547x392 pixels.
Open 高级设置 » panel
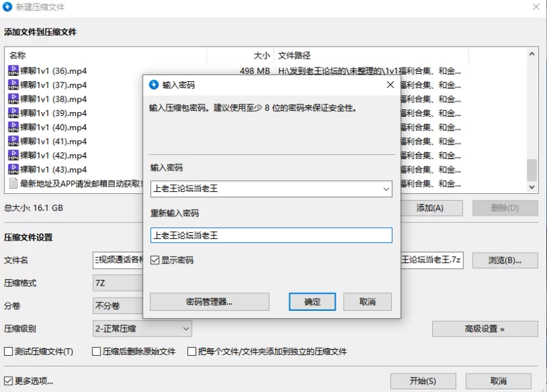click(x=485, y=328)
